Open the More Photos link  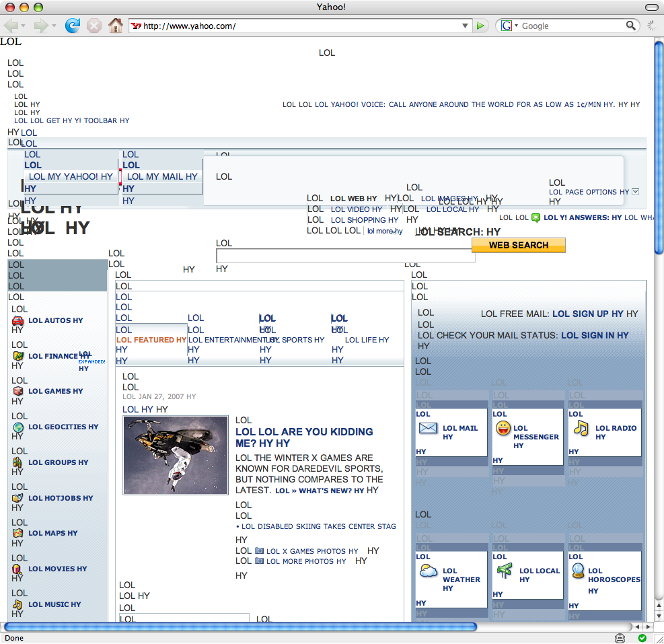306,561
